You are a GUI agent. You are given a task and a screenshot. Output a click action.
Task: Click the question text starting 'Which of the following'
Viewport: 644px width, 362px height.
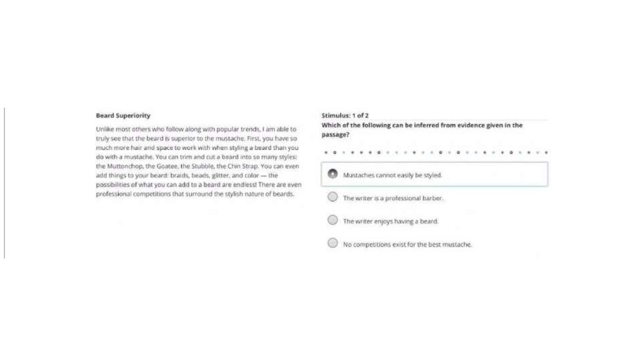tap(422, 130)
